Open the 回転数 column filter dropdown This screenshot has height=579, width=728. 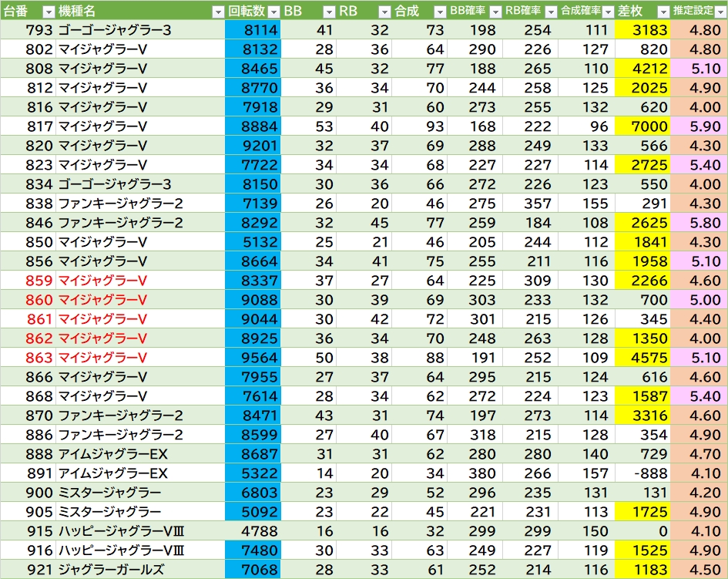(274, 12)
